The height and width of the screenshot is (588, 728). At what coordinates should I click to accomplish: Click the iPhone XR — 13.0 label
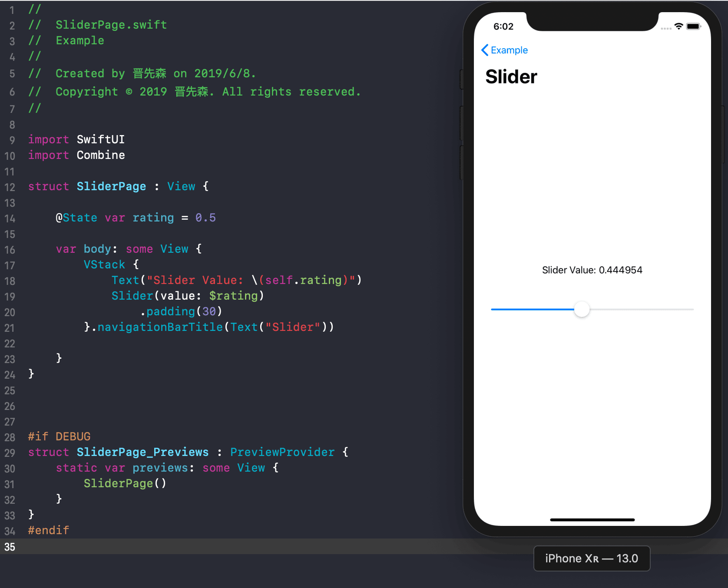pos(591,558)
